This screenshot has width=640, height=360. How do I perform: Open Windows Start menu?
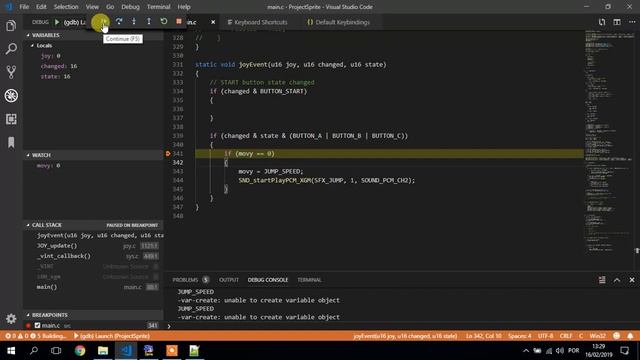click(x=11, y=351)
